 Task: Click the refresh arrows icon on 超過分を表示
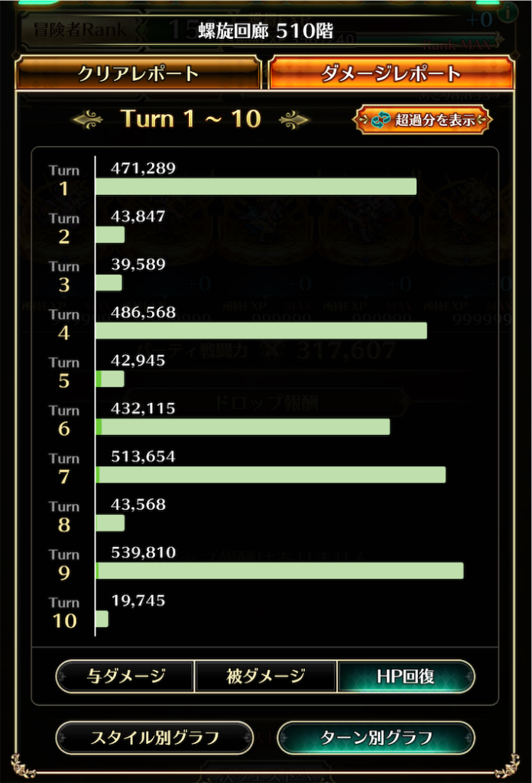click(x=381, y=120)
